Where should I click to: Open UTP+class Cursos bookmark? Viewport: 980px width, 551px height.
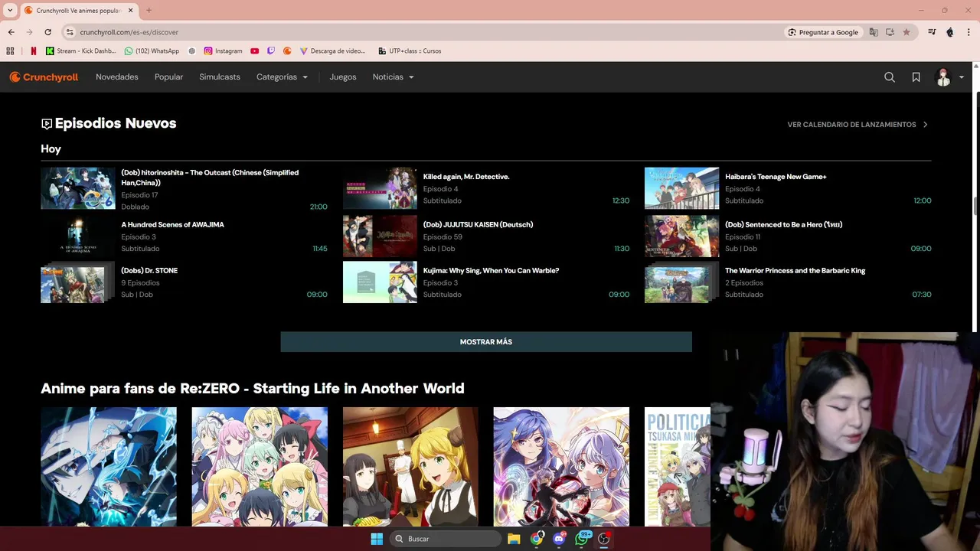410,51
